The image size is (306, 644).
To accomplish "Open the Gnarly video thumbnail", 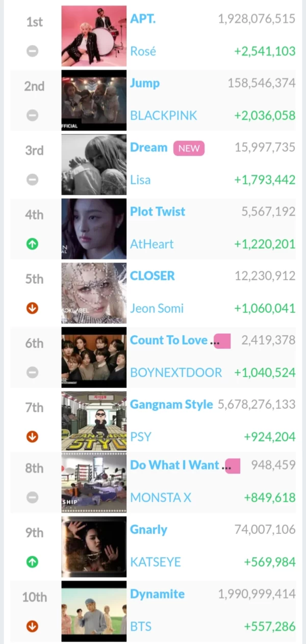I will pos(94,547).
